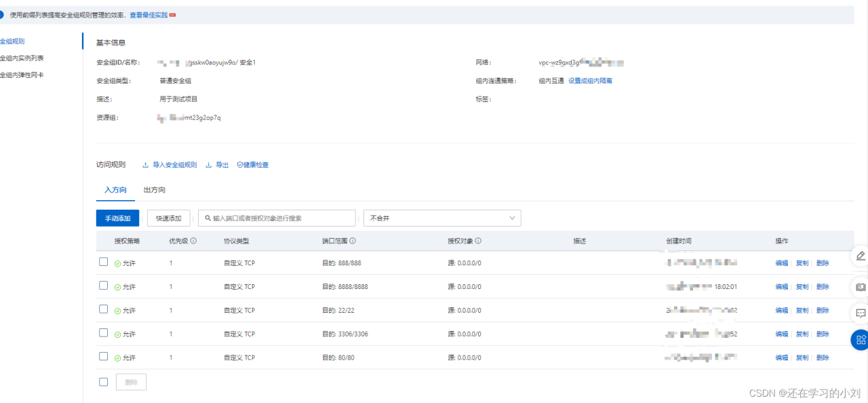The width and height of the screenshot is (868, 403).
Task: Open the chat bubble support icon
Action: coord(861,313)
